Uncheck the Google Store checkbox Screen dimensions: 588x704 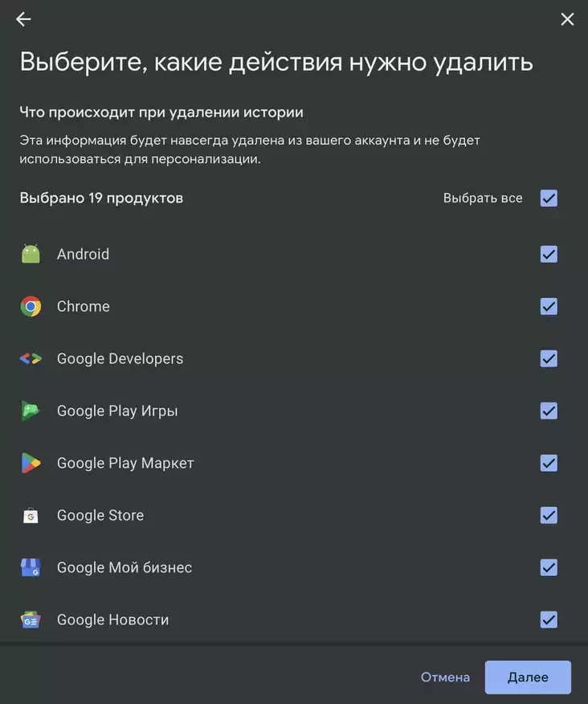point(549,515)
